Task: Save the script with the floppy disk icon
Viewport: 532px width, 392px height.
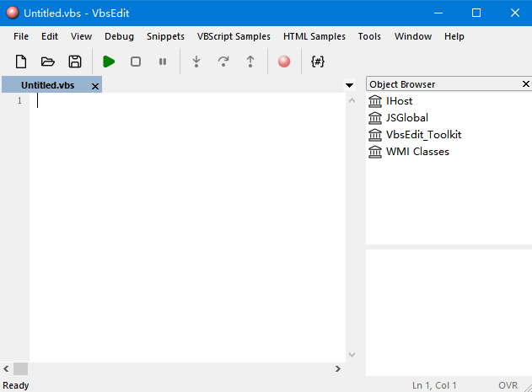Action: [75, 62]
